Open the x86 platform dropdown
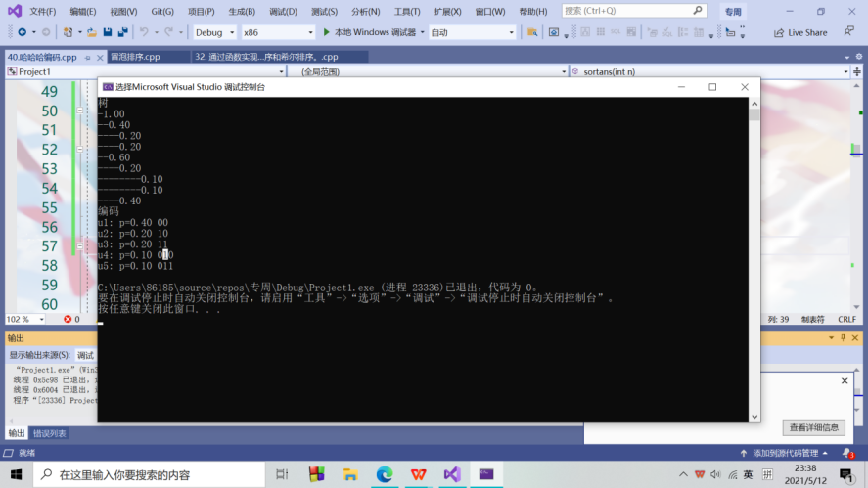 [x=278, y=32]
